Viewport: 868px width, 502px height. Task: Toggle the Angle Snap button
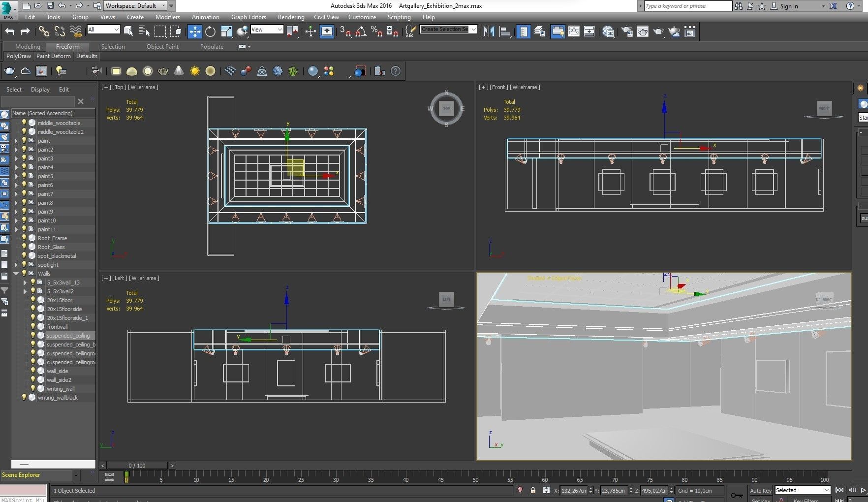point(361,31)
